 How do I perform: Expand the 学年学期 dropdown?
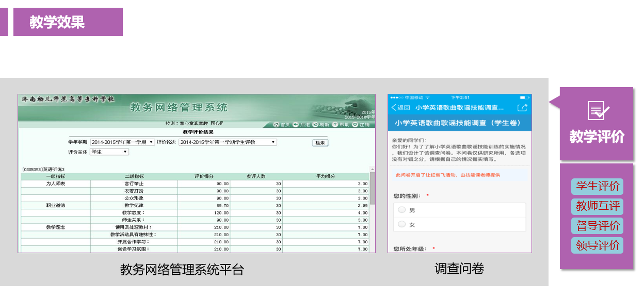point(122,142)
